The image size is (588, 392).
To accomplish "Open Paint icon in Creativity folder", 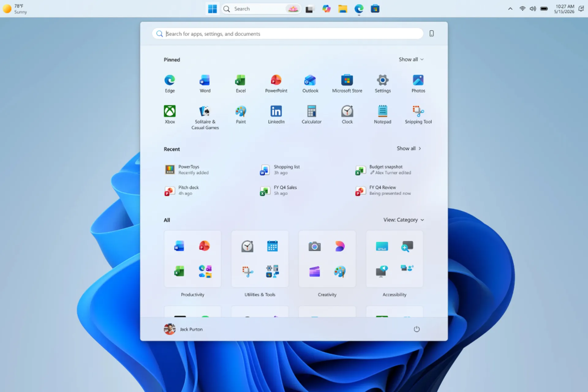I will [340, 271].
